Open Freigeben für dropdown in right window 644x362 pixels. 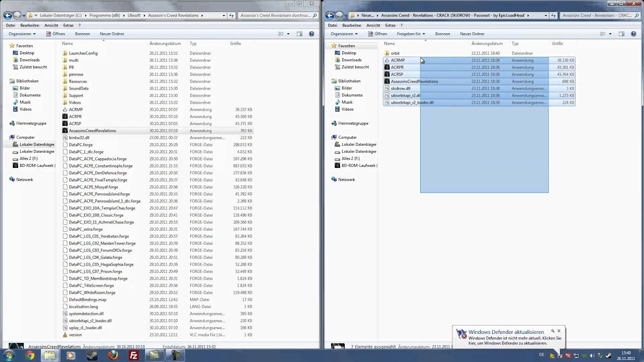tap(411, 34)
